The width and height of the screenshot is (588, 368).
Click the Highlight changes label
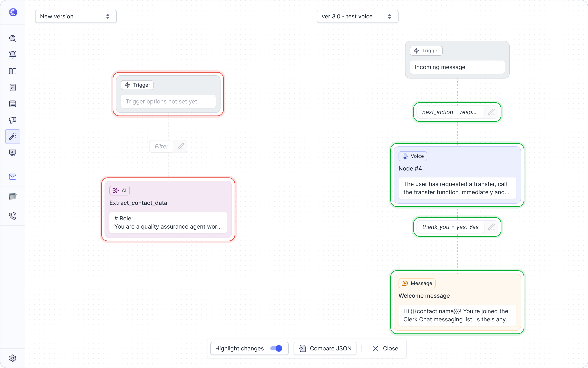(x=239, y=348)
